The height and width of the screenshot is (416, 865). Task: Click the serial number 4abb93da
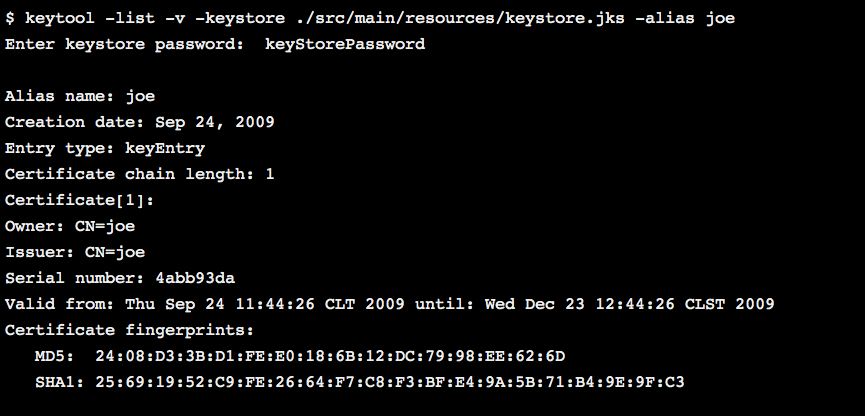pos(194,278)
